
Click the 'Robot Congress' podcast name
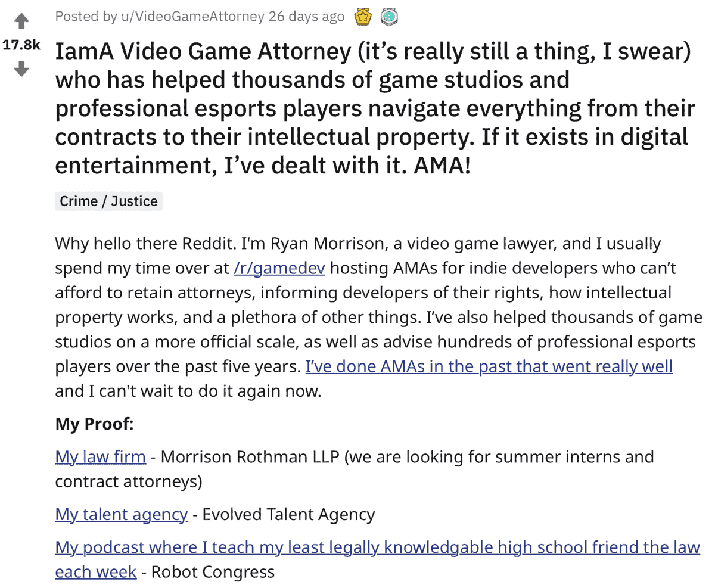[x=213, y=572]
